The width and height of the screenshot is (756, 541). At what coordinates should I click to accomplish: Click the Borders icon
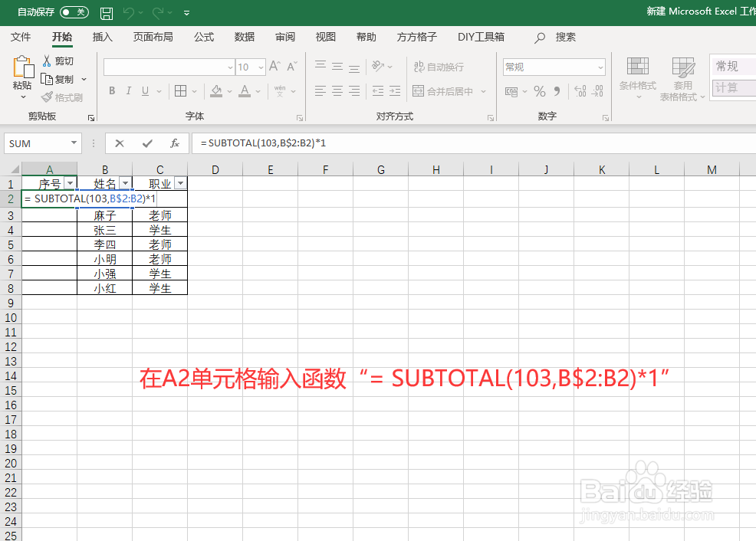180,90
